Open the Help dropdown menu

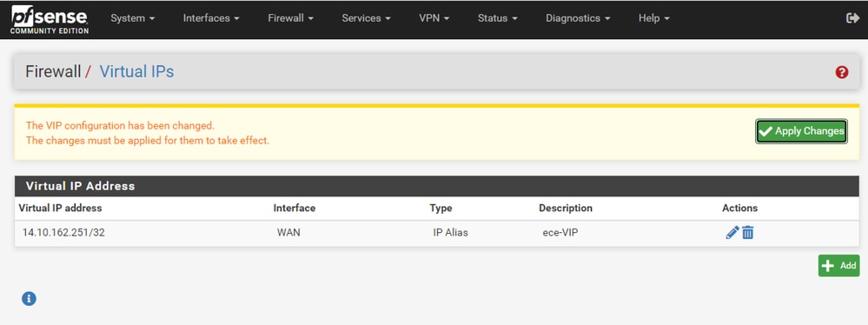click(x=653, y=18)
